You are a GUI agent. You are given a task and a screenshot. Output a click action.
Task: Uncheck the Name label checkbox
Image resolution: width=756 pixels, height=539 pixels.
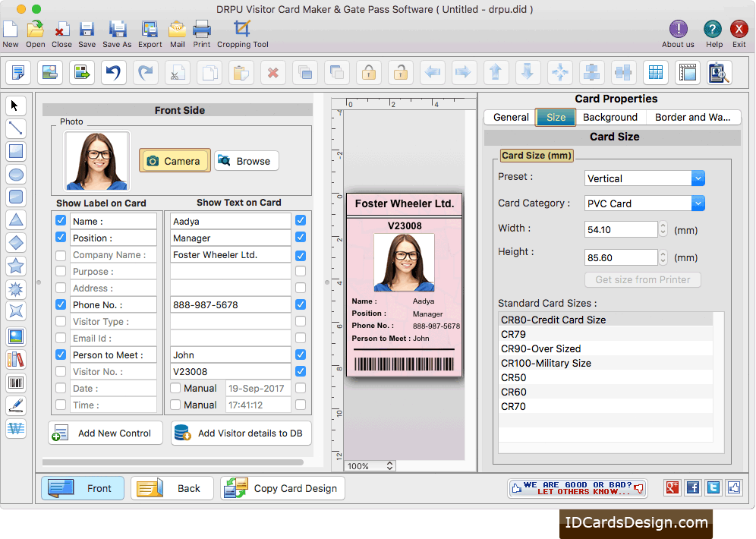[60, 221]
